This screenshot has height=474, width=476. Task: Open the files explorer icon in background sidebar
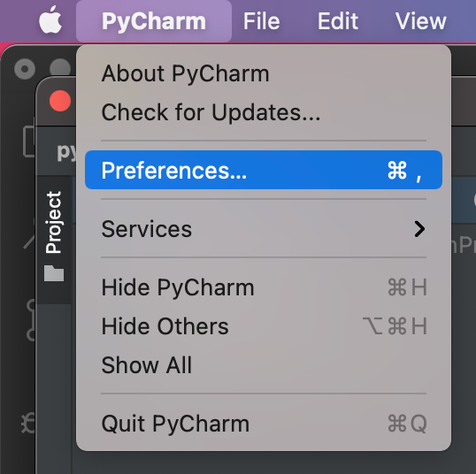click(29, 141)
